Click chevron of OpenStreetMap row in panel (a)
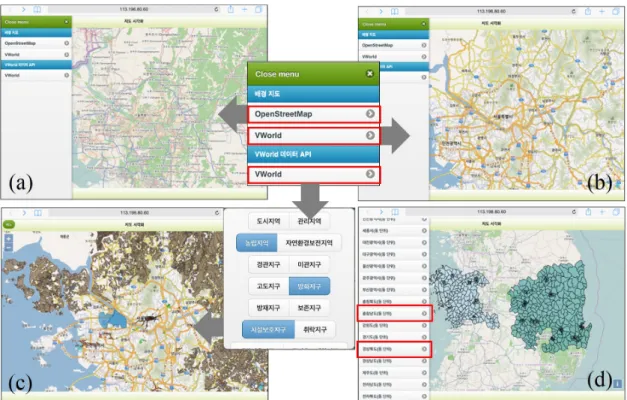 66,43
